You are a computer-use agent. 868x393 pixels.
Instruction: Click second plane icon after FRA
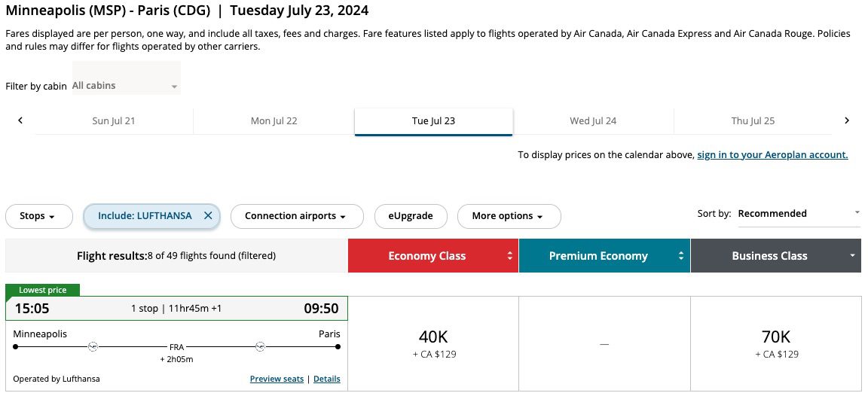260,347
